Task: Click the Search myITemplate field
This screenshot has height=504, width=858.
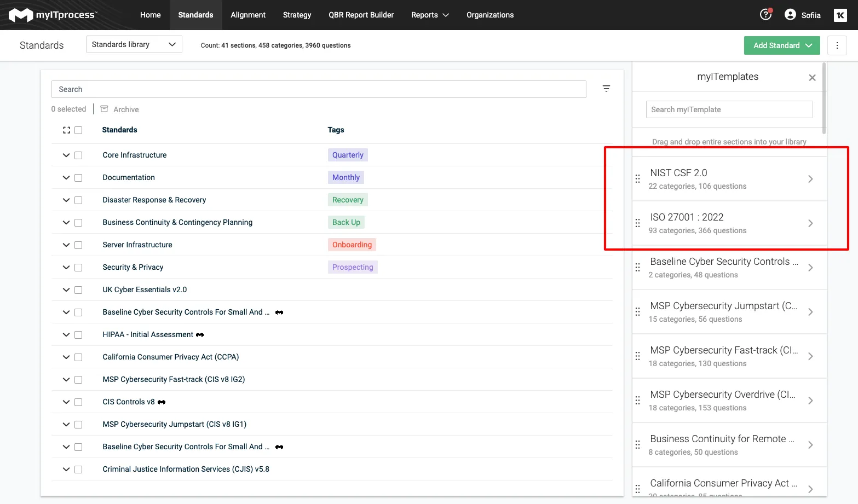Action: click(729, 109)
